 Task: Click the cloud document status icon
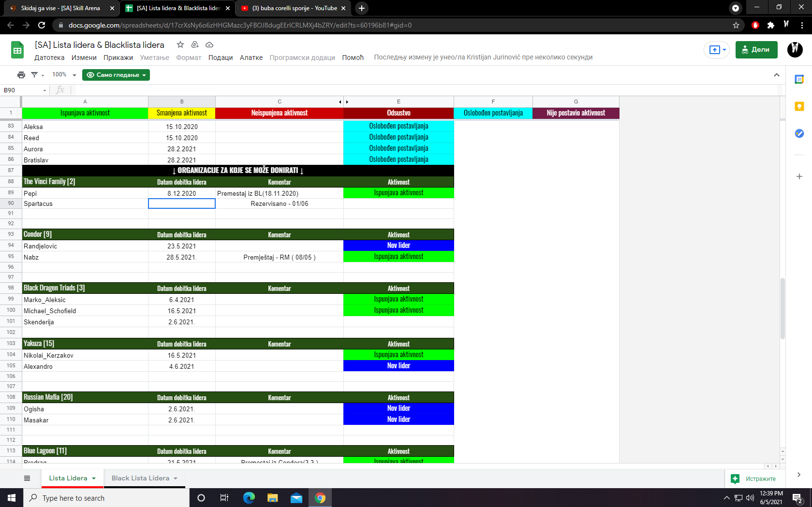click(x=209, y=45)
